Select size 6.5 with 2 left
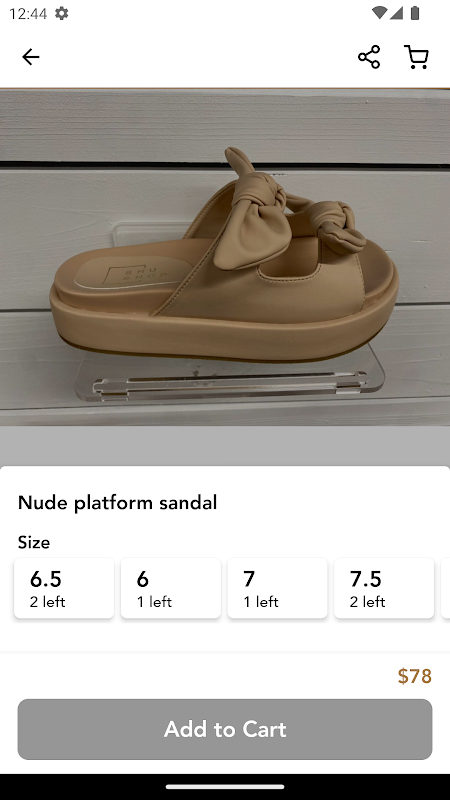The image size is (450, 800). (64, 588)
